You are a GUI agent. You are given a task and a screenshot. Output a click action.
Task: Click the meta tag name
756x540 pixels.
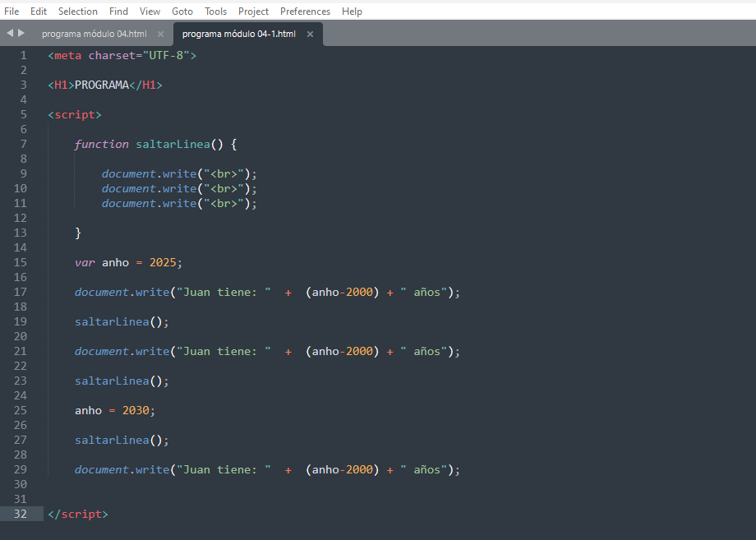68,55
